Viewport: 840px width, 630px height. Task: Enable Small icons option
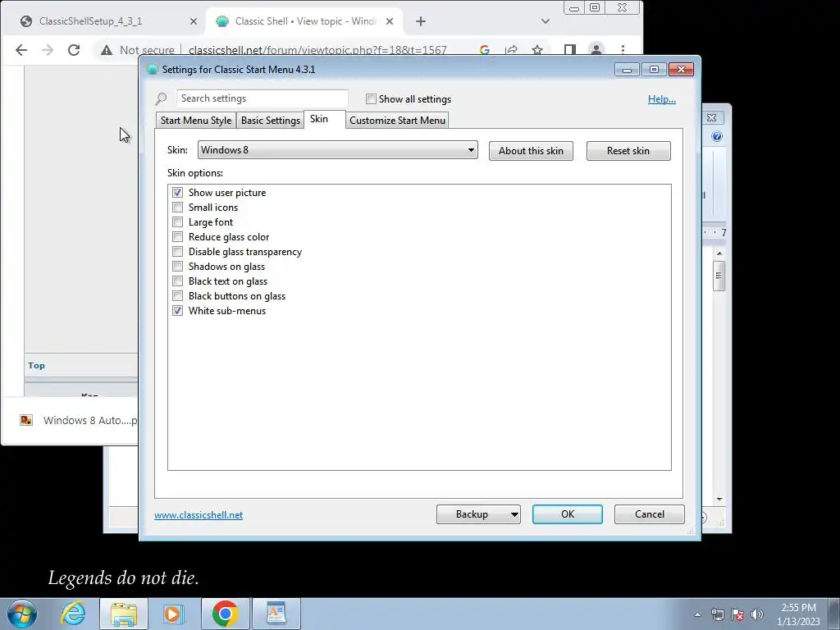click(x=177, y=208)
